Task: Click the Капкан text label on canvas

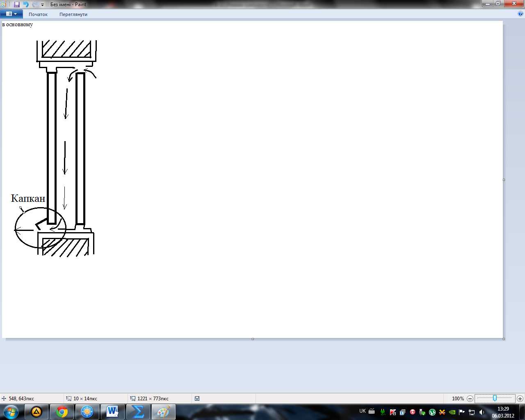Action: tap(28, 199)
